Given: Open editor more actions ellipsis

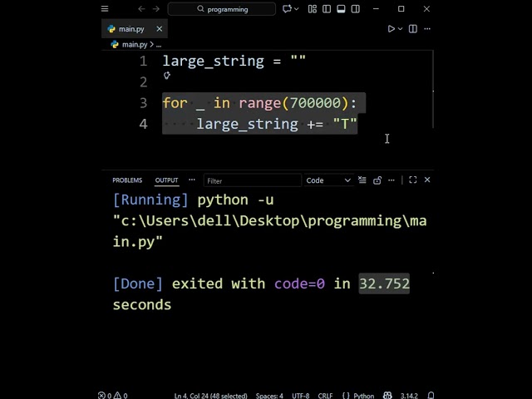Looking at the screenshot, I should pos(427,29).
